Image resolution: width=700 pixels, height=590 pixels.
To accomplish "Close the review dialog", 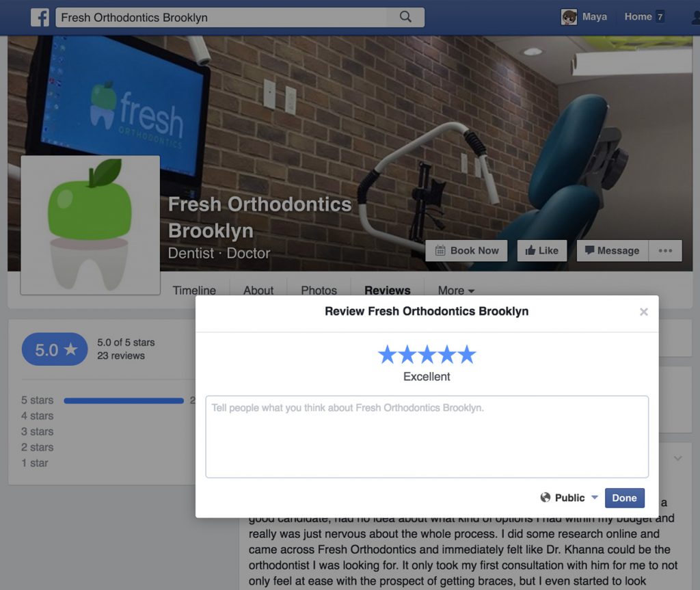I will pos(644,312).
